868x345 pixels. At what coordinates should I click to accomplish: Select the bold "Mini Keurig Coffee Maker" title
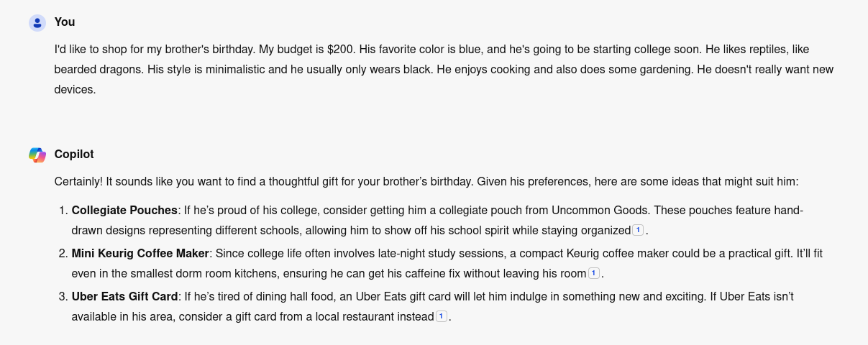140,254
